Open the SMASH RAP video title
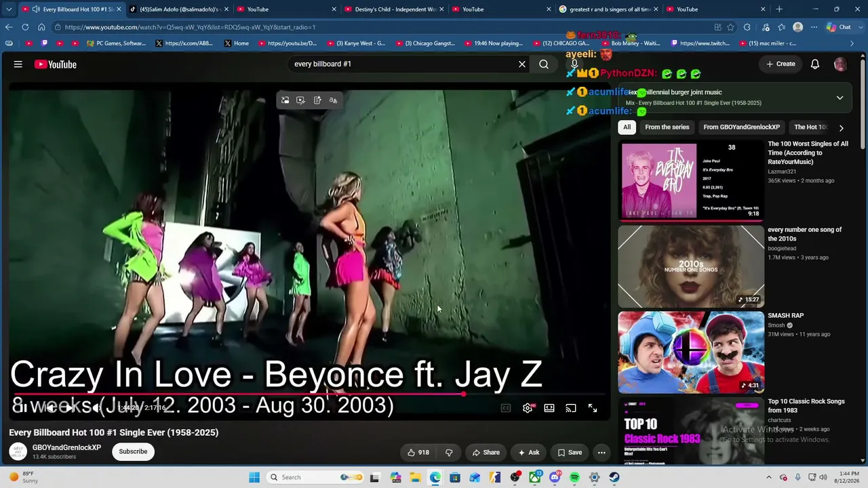The height and width of the screenshot is (488, 868). click(785, 316)
